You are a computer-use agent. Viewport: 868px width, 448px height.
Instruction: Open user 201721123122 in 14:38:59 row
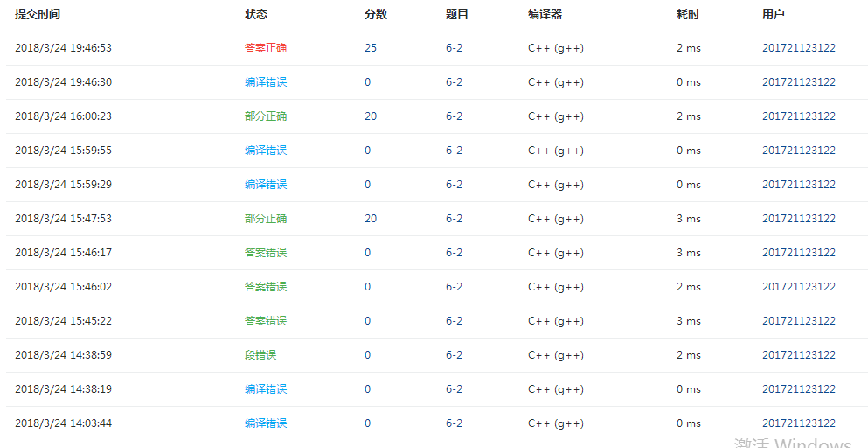pos(799,355)
